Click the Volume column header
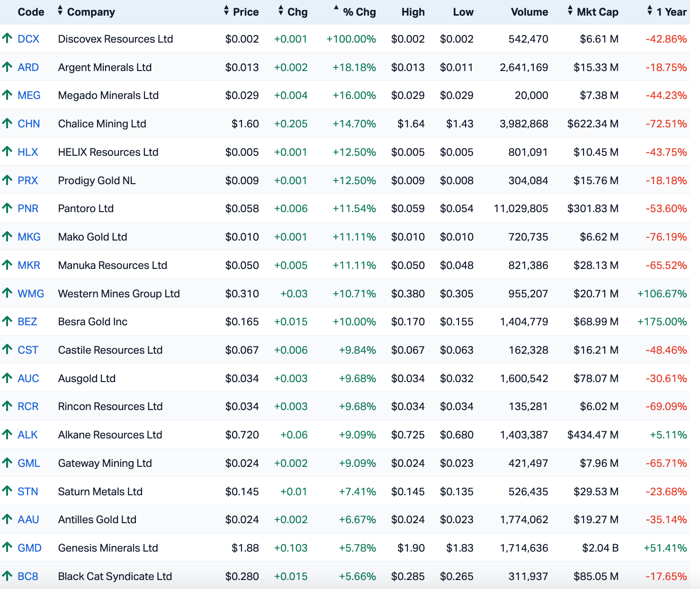 pos(529,12)
